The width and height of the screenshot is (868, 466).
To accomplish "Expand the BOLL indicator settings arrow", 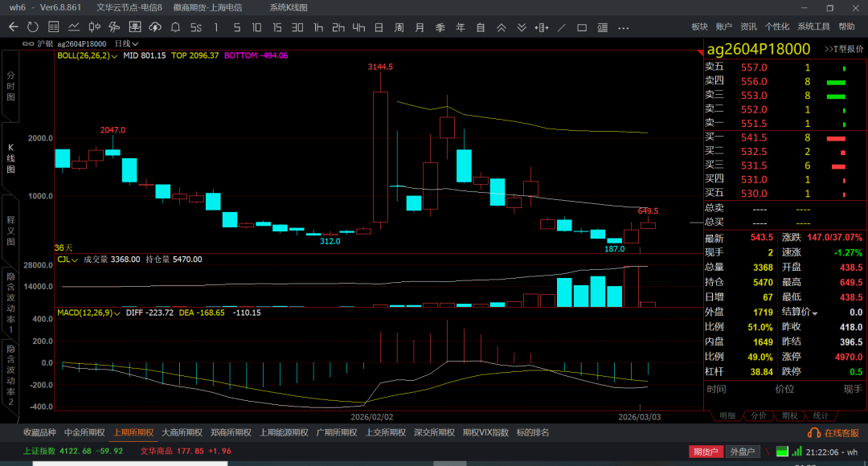I will tap(115, 56).
